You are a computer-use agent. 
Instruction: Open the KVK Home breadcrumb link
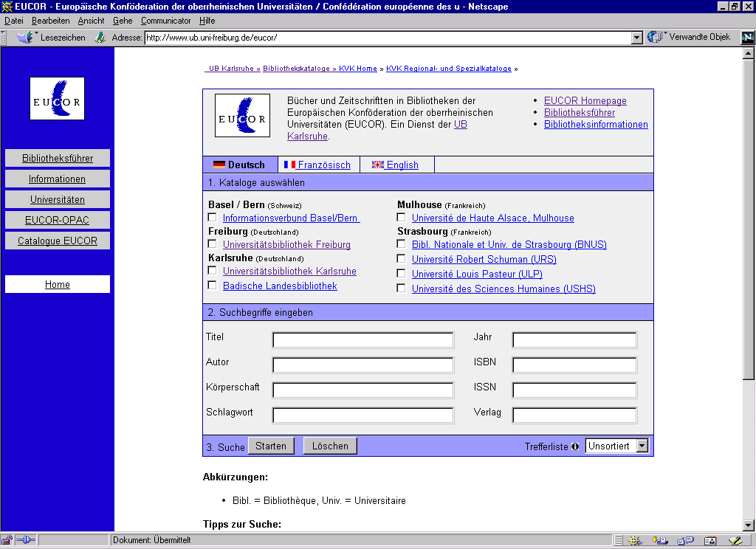(x=358, y=69)
